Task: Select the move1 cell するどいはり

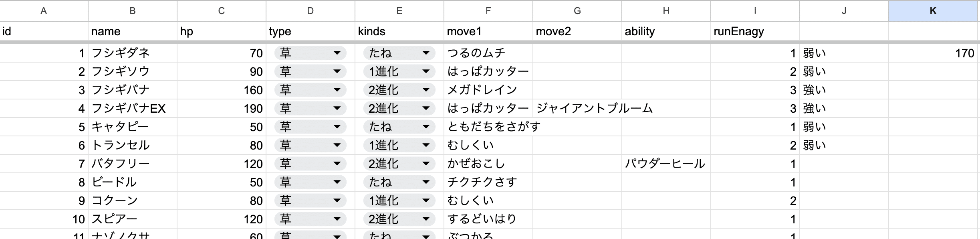Action: tap(488, 219)
